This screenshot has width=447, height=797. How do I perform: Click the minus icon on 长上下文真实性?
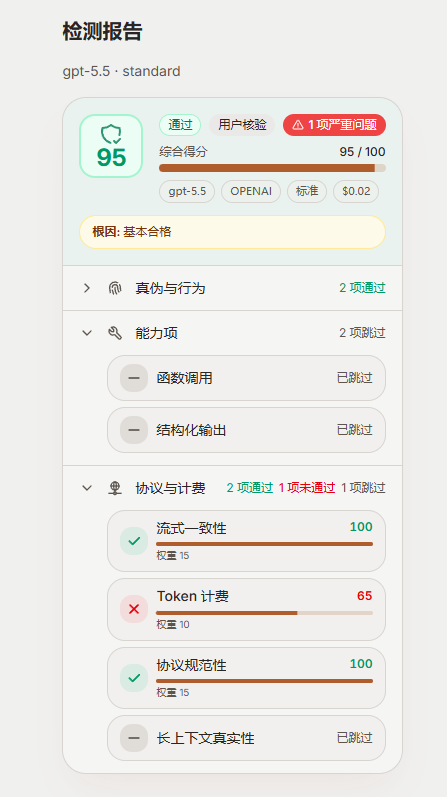click(x=134, y=738)
